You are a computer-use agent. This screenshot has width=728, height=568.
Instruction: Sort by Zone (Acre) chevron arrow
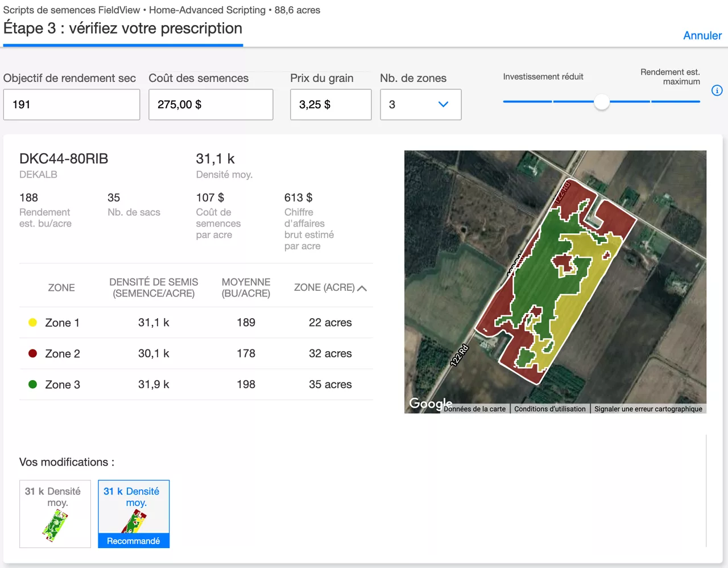click(362, 288)
